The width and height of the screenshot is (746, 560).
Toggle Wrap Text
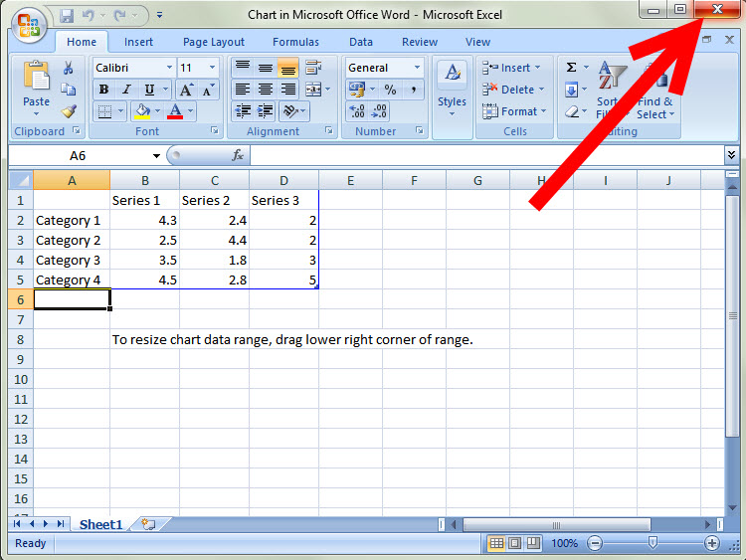click(313, 67)
